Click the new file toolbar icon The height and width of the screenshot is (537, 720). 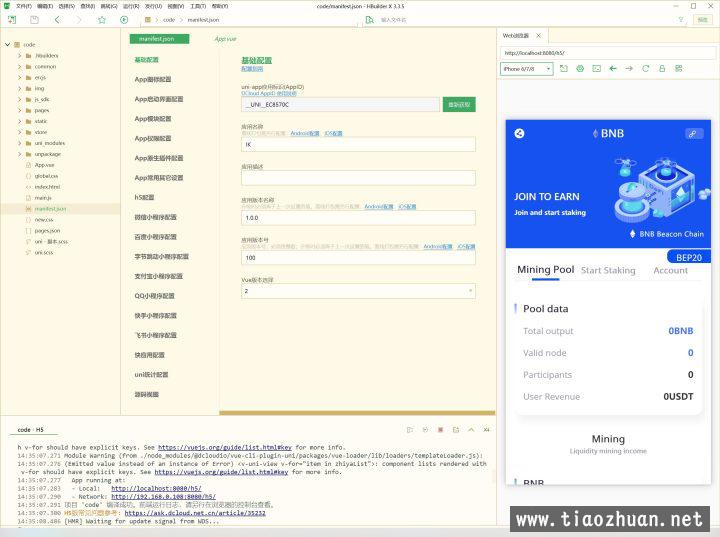[x=12, y=20]
